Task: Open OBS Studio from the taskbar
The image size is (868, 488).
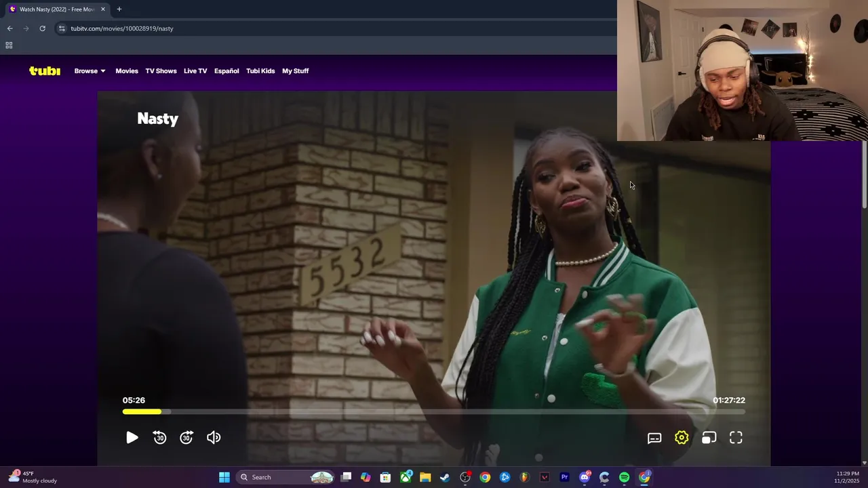Action: (x=465, y=477)
